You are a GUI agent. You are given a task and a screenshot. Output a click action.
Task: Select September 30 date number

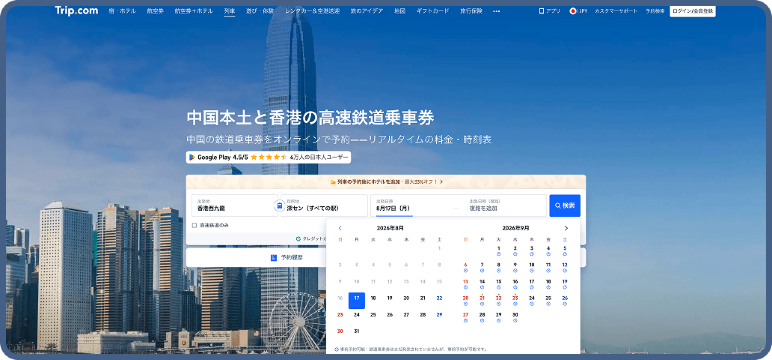[515, 315]
